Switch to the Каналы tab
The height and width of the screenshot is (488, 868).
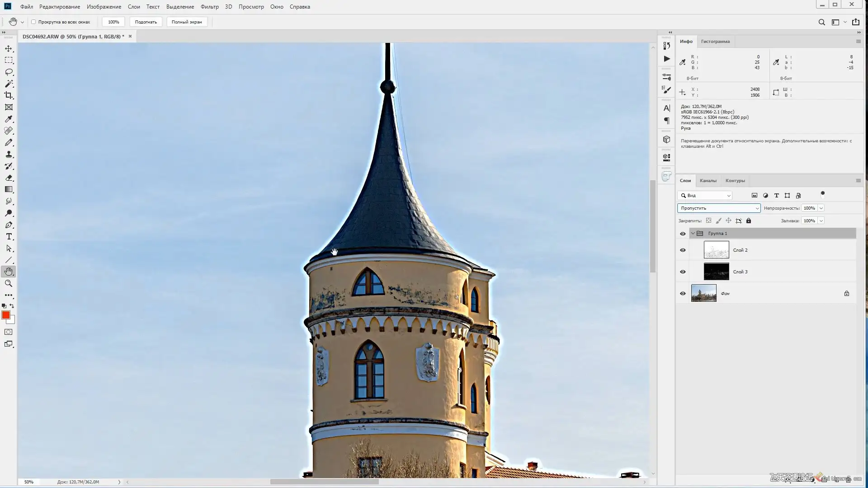pos(708,180)
